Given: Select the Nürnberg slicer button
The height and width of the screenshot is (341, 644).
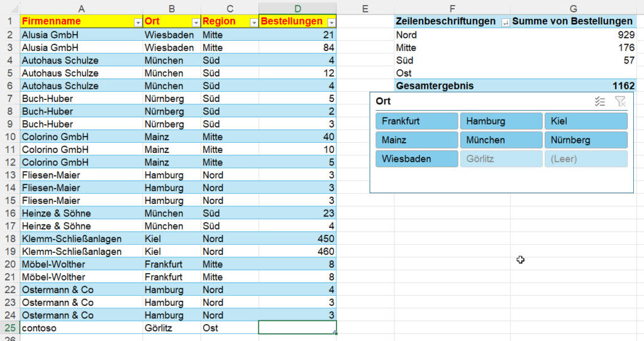Looking at the screenshot, I should pyautogui.click(x=585, y=140).
